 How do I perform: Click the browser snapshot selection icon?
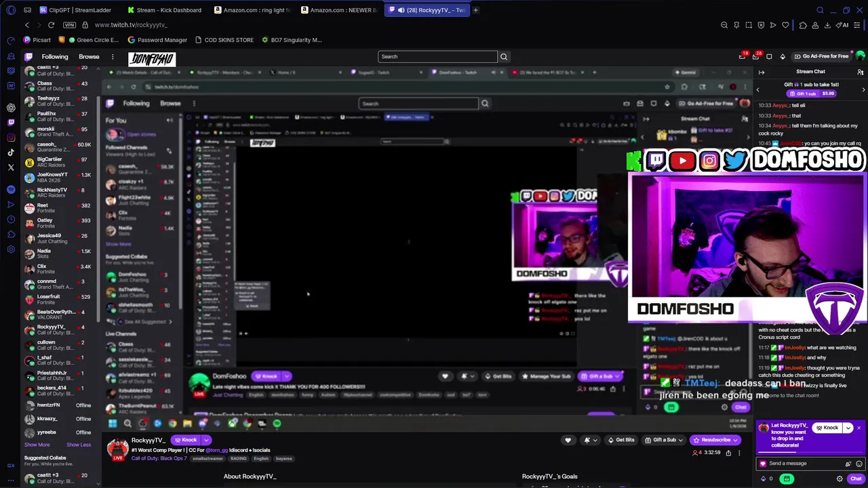749,25
